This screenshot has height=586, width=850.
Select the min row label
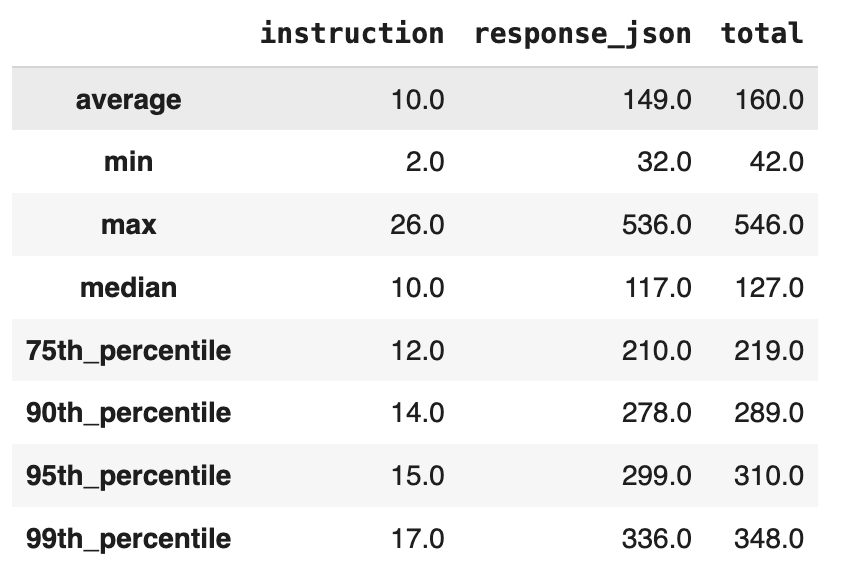(x=128, y=162)
